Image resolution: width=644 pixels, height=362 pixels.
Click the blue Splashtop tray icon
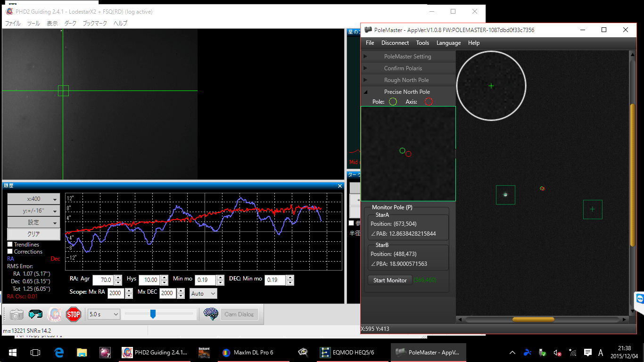tap(528, 352)
